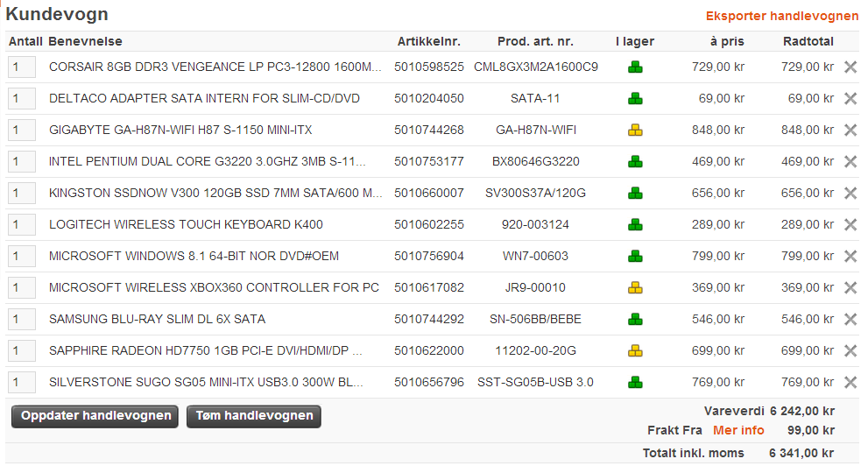Select product name CORSAIR 8GB DDR3 VENGEANCE

215,67
